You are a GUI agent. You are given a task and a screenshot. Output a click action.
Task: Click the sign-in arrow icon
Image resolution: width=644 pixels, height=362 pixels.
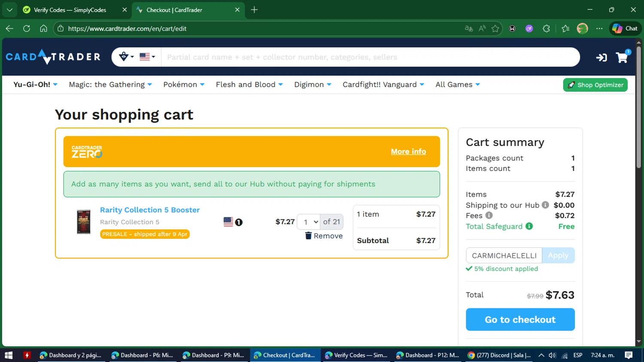click(x=601, y=57)
